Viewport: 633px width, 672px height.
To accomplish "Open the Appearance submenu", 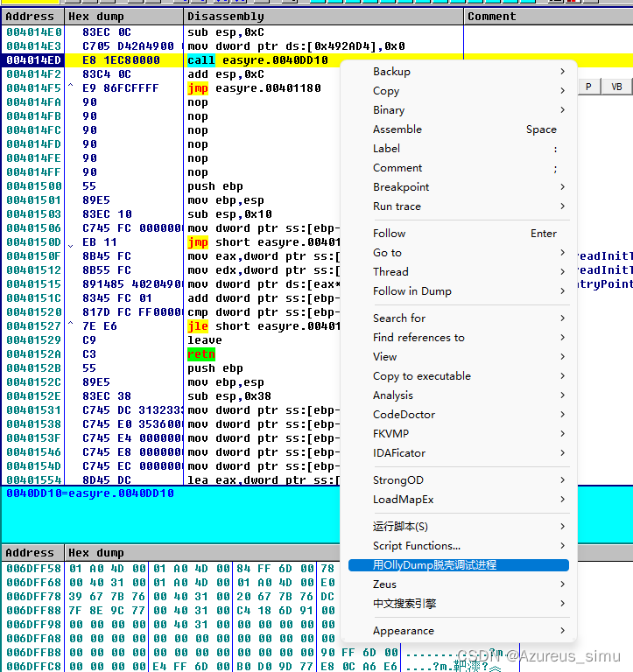I will click(459, 631).
